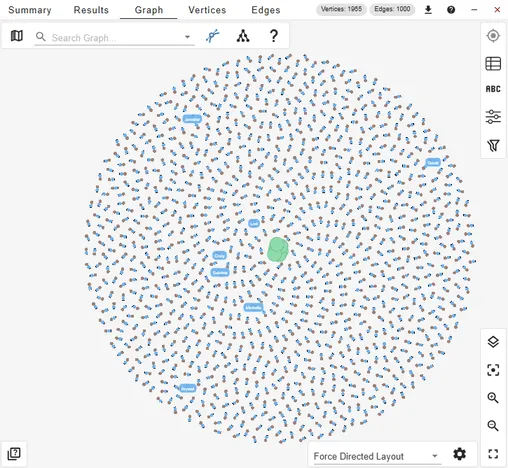Open the Edges tab
This screenshot has height=468, width=508.
pyautogui.click(x=266, y=10)
